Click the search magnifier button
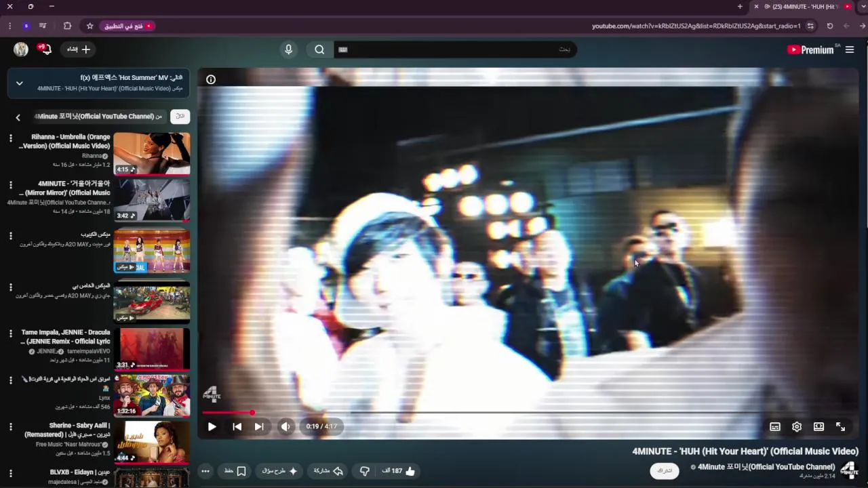 tap(319, 49)
